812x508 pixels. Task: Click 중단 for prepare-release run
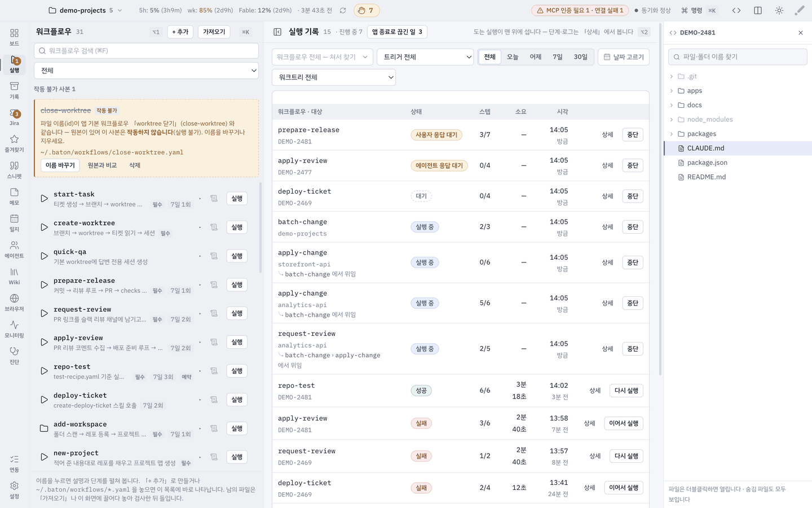[633, 135]
